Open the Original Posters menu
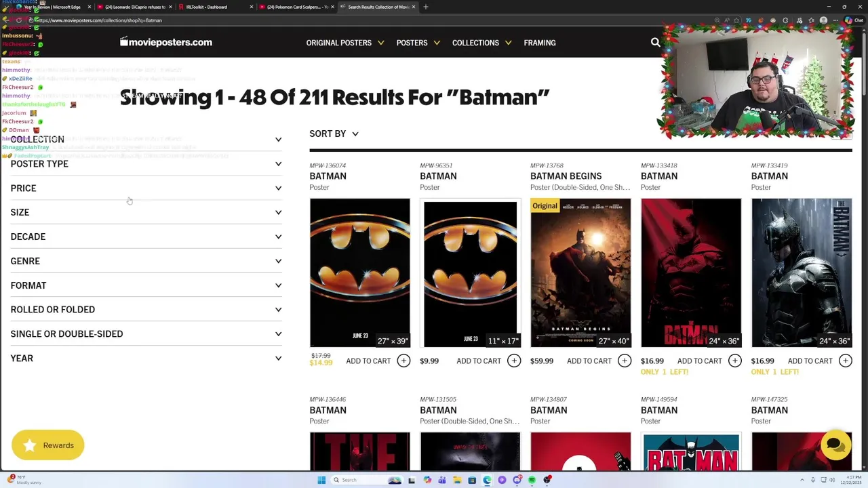868x488 pixels. (x=345, y=43)
